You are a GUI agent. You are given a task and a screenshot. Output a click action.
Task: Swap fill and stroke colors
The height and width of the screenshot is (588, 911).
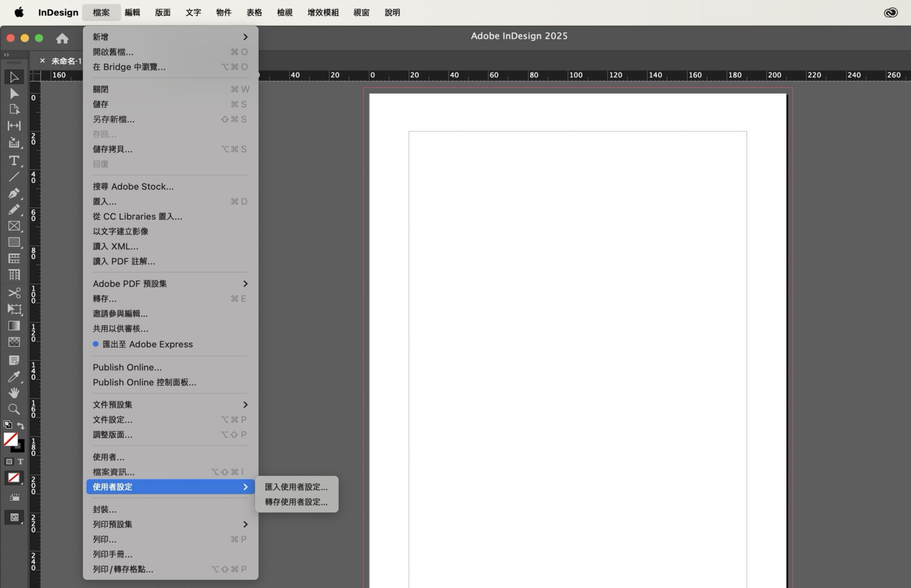pyautogui.click(x=21, y=425)
